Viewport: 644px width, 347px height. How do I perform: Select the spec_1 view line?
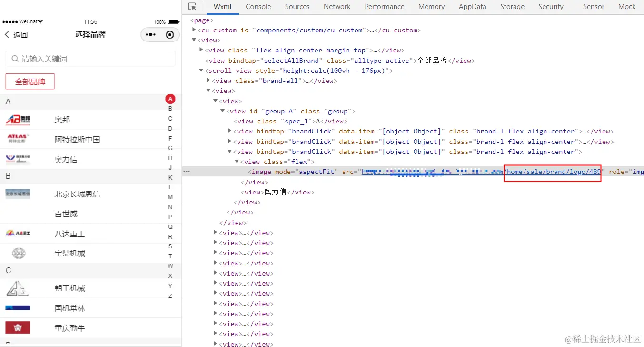tap(291, 121)
